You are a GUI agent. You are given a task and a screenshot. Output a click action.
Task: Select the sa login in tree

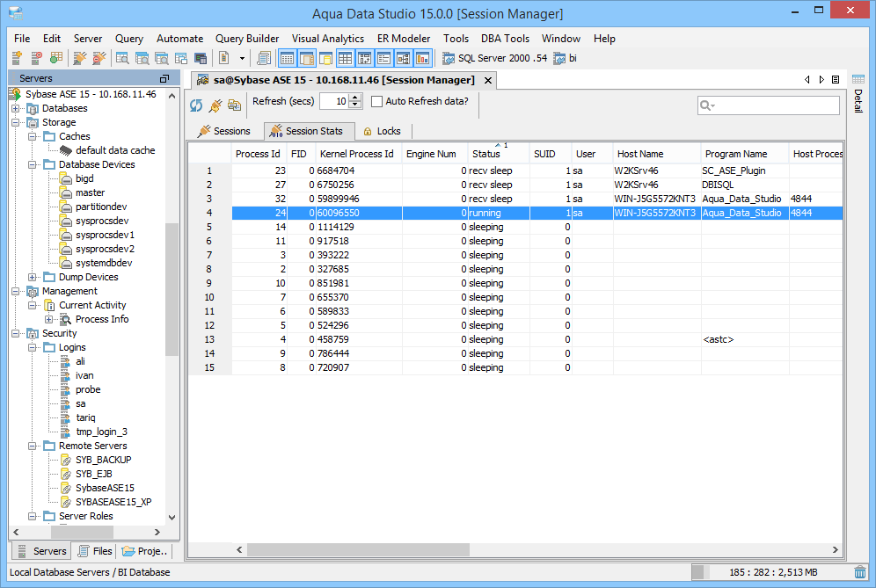click(80, 403)
